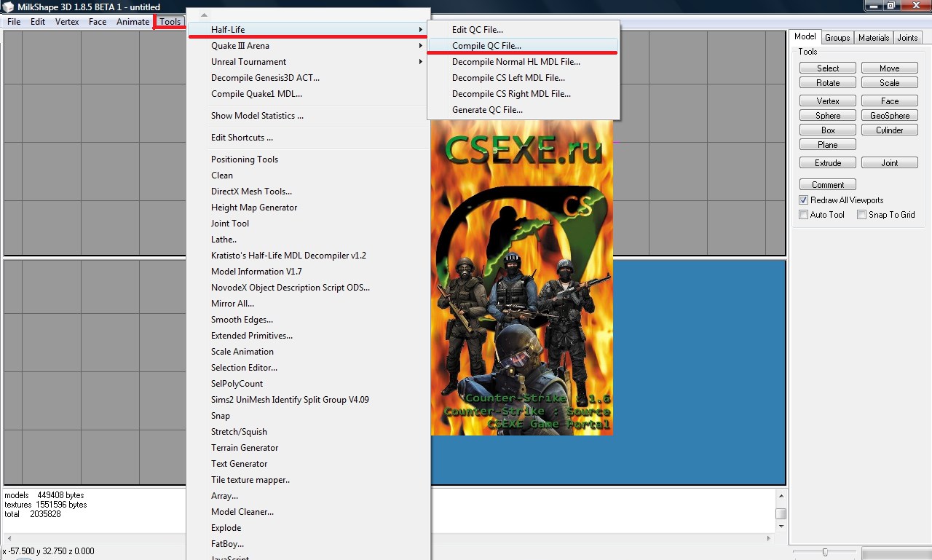Select Smooth Edges... entry

click(x=308, y=320)
